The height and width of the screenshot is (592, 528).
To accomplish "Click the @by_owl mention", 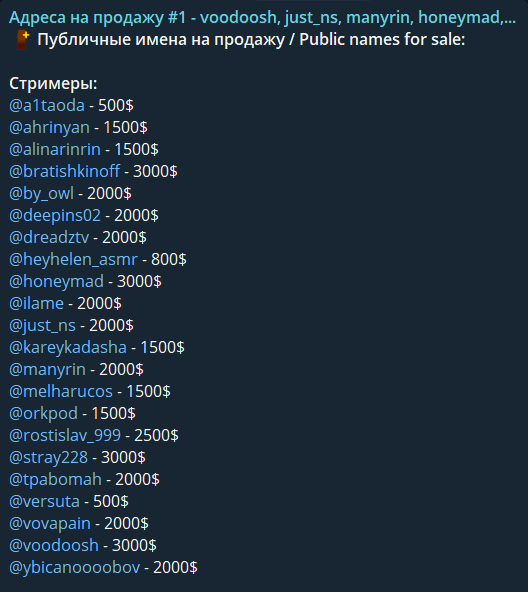I will point(42,194).
